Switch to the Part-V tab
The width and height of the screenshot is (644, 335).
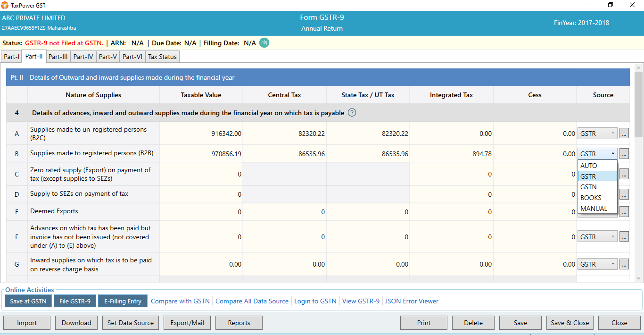pyautogui.click(x=108, y=57)
